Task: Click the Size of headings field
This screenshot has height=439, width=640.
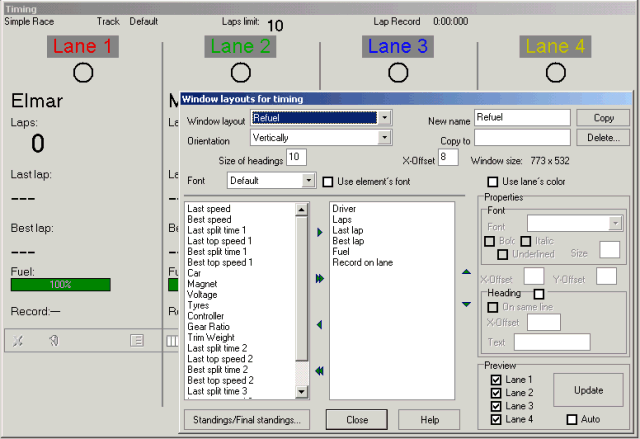Action: tap(296, 157)
